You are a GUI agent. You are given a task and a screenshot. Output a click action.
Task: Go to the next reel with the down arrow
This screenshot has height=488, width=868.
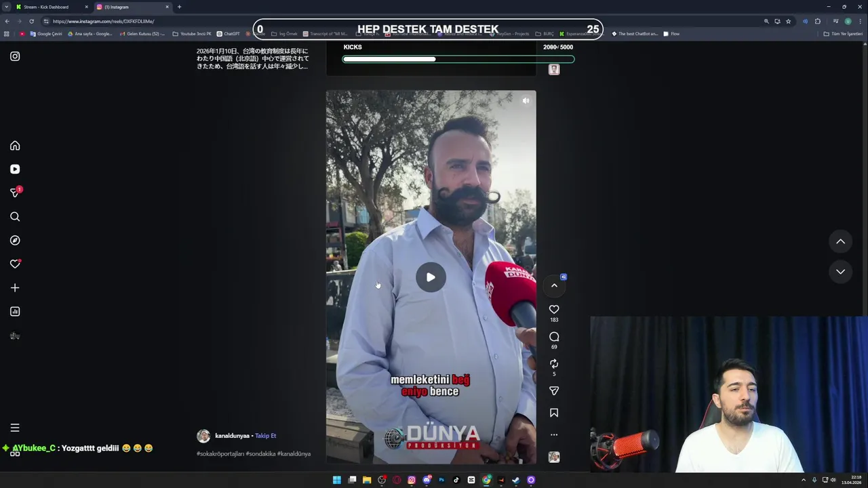click(840, 272)
